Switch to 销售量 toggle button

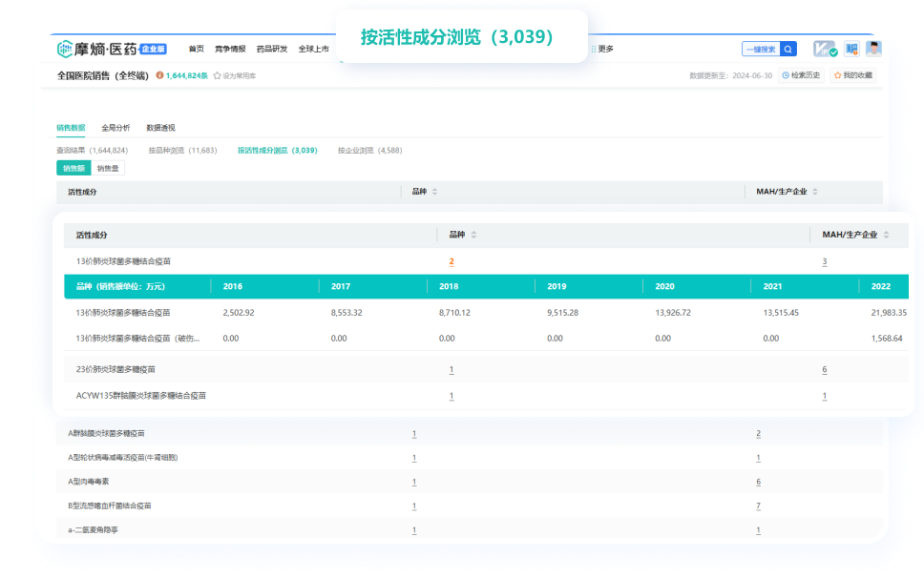(x=108, y=168)
